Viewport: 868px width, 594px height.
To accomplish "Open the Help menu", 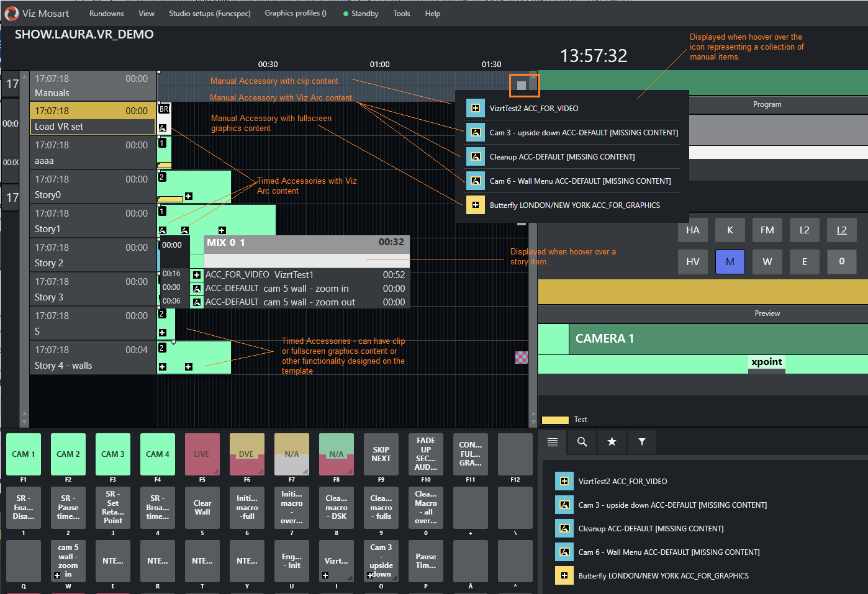I will click(x=433, y=14).
